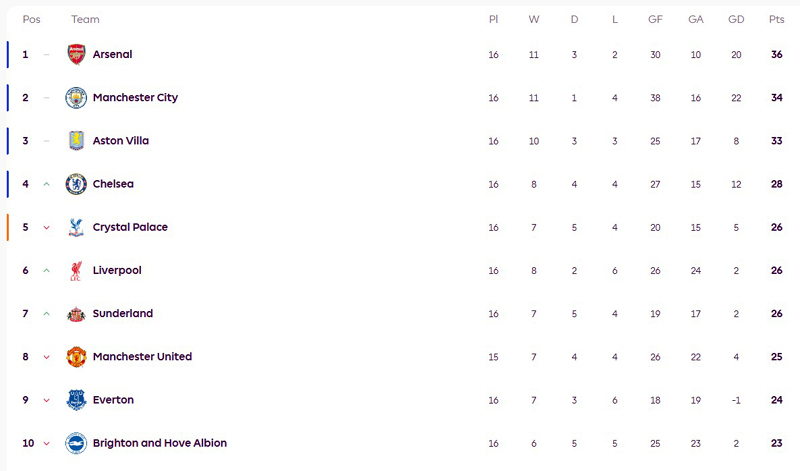Click the Everton club badge
Viewport: 800px width, 471px height.
(x=76, y=400)
